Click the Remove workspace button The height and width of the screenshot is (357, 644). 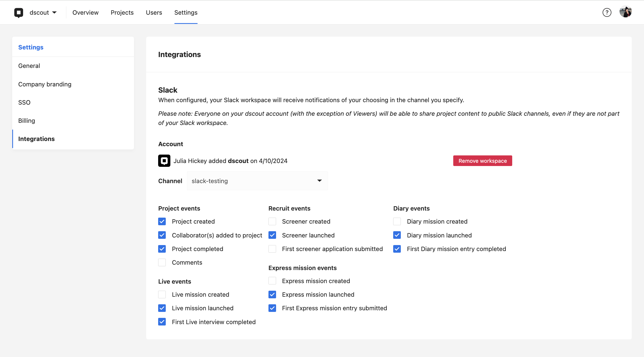(x=483, y=161)
